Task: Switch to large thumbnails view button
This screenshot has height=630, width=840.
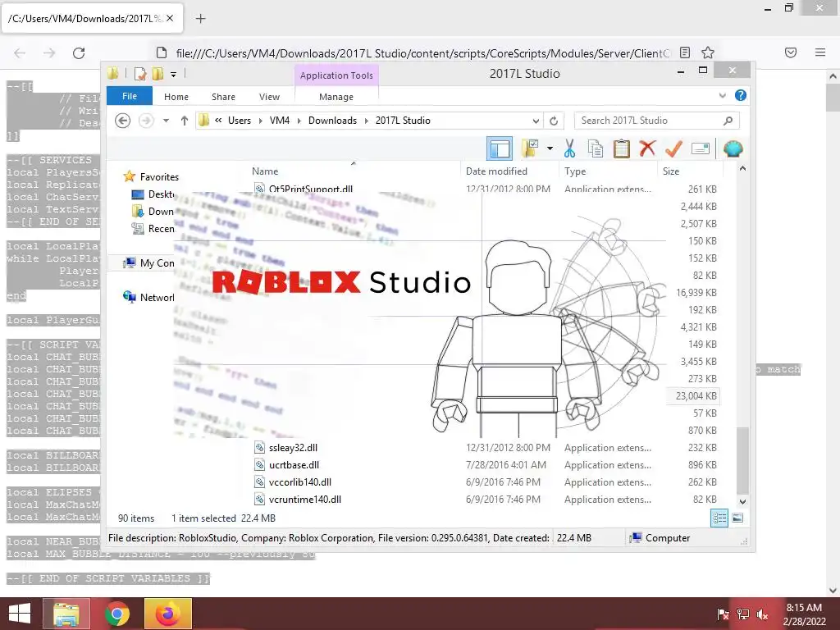Action: (x=737, y=518)
